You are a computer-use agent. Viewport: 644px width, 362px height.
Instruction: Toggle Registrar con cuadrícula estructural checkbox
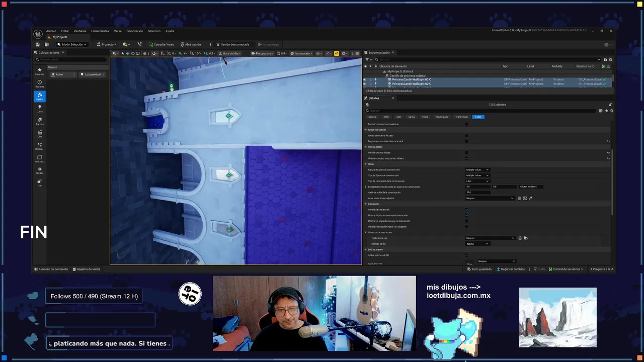[x=466, y=141]
